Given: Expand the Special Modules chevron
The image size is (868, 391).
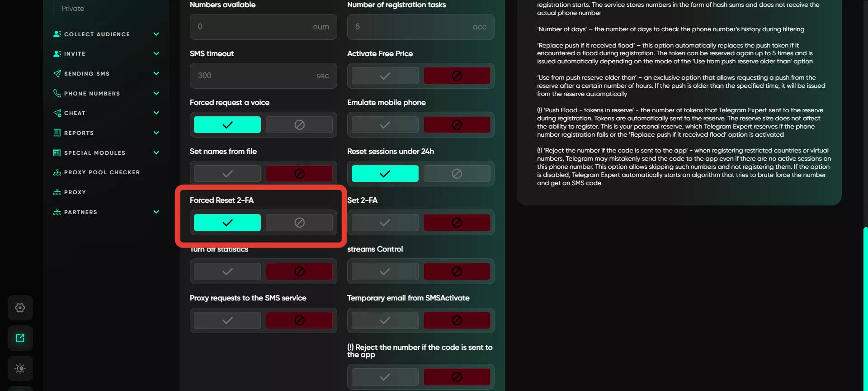Looking at the screenshot, I should [156, 153].
